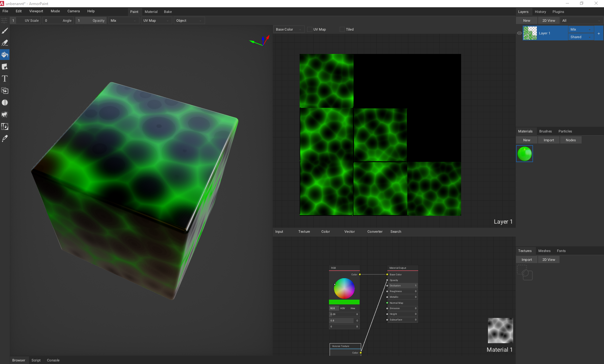The width and height of the screenshot is (604, 364).
Task: Click New in the Layers panel
Action: tap(527, 21)
